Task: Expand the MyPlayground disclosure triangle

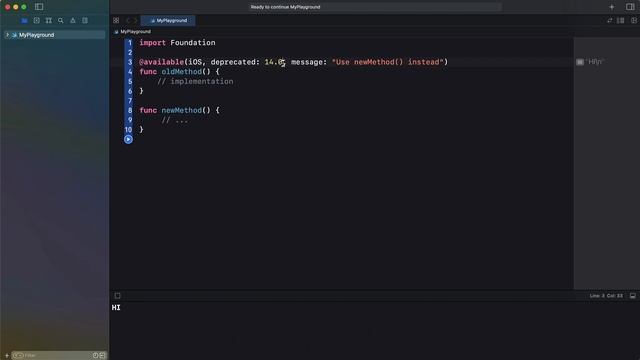Action: point(7,35)
